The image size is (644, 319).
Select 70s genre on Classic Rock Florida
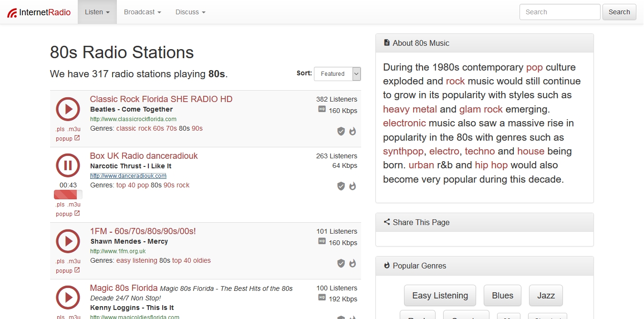pyautogui.click(x=171, y=128)
